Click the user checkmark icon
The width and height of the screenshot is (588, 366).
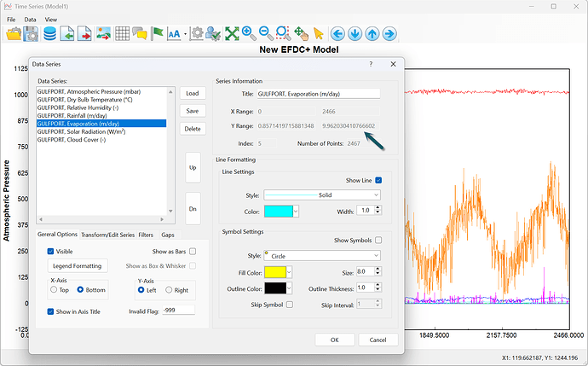(x=213, y=34)
